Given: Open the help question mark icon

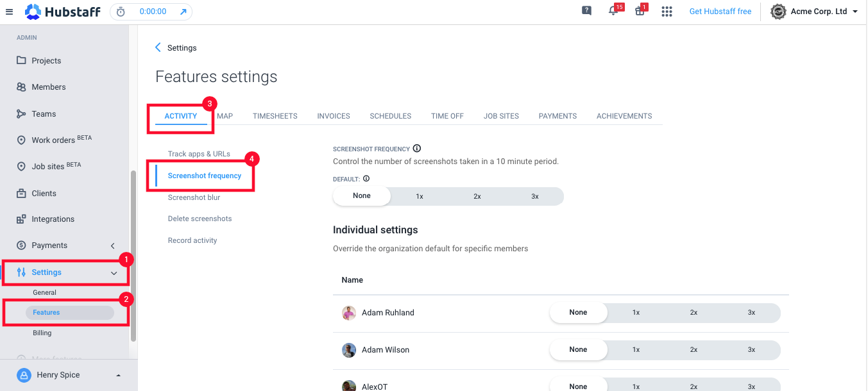Looking at the screenshot, I should click(586, 11).
